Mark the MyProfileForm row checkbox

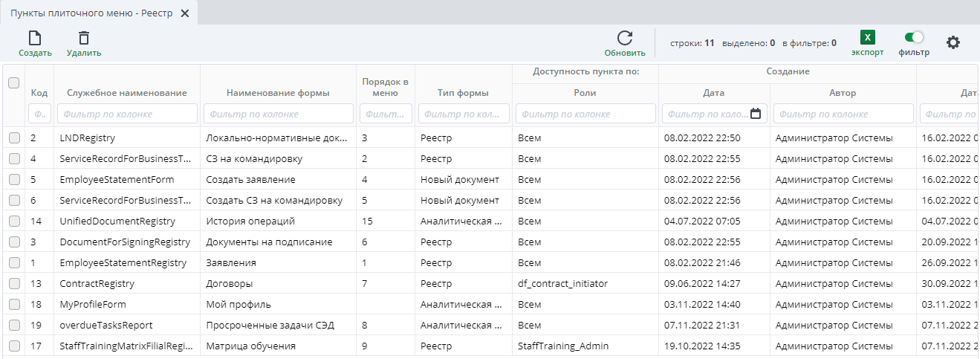(x=13, y=304)
